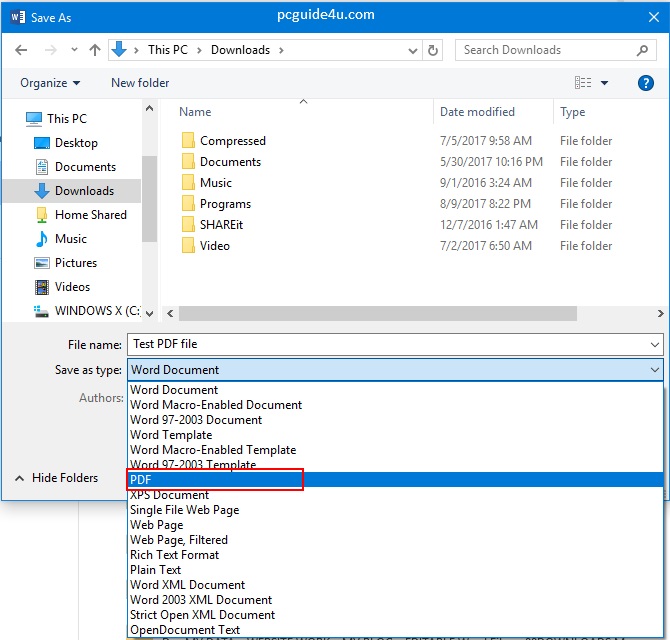
Task: Pick the XPS Document file type
Action: tap(169, 495)
